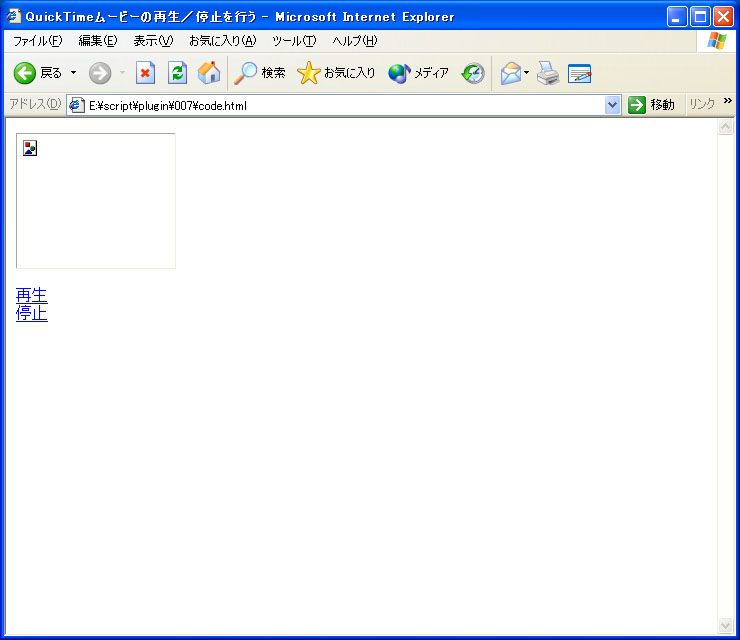Click the Refresh page icon
740x640 pixels.
[x=177, y=73]
